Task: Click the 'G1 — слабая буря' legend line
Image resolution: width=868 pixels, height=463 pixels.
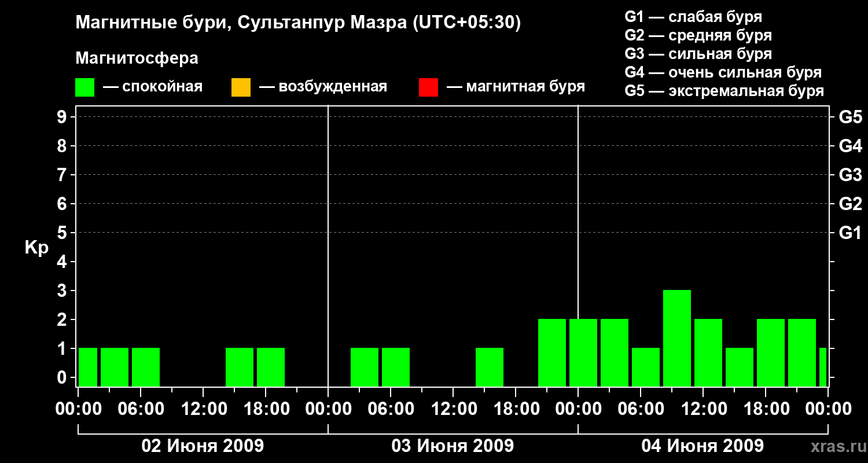Action: point(693,17)
